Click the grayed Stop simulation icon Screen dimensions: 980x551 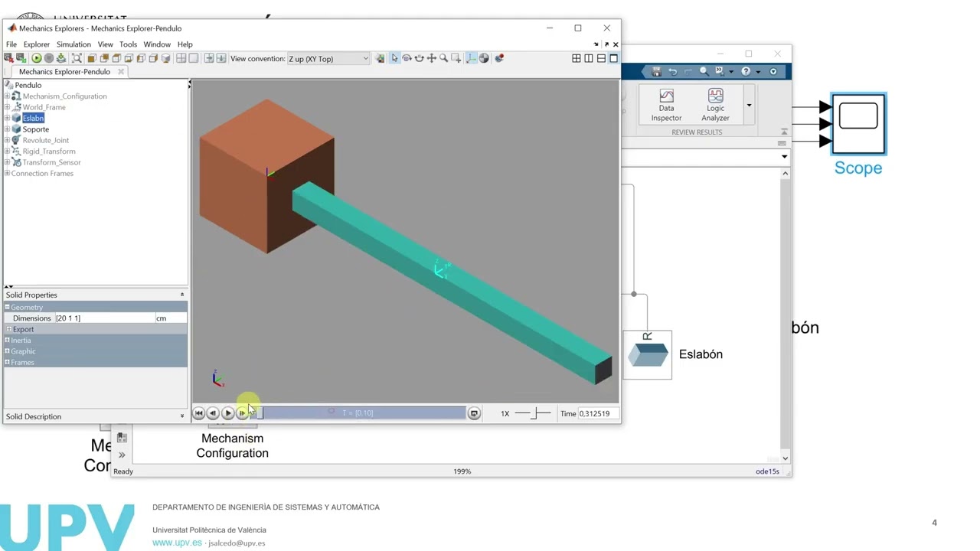[x=49, y=58]
